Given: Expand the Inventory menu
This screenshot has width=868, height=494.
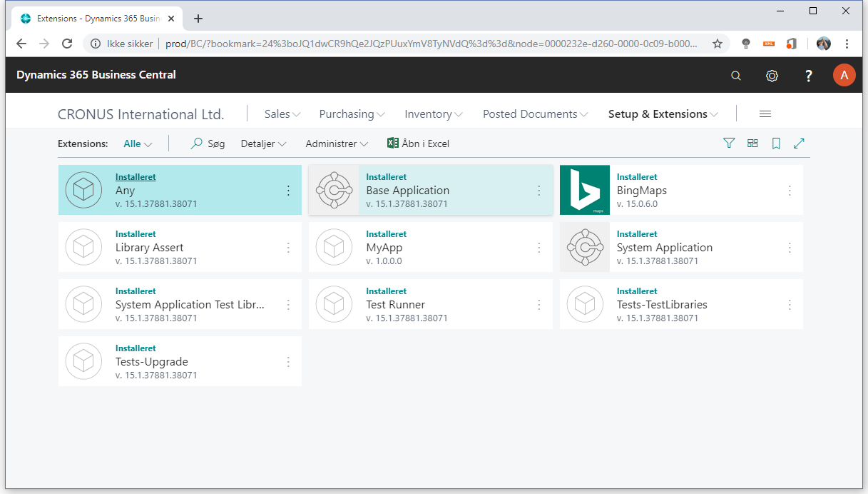Looking at the screenshot, I should pyautogui.click(x=434, y=114).
